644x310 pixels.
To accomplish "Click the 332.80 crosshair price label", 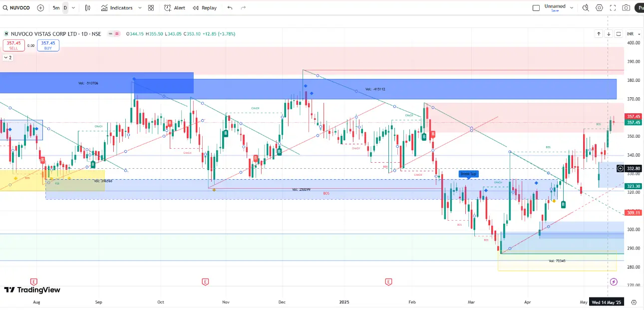I will (634, 169).
